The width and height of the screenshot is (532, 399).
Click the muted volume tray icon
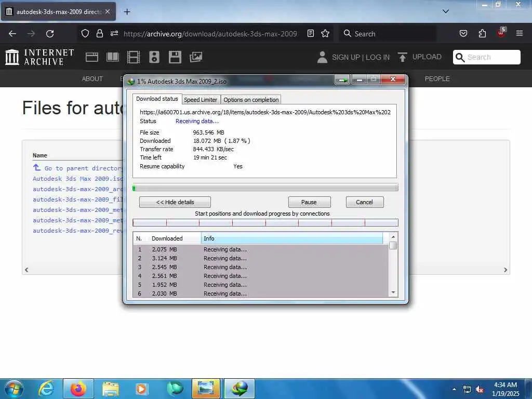pyautogui.click(x=480, y=390)
